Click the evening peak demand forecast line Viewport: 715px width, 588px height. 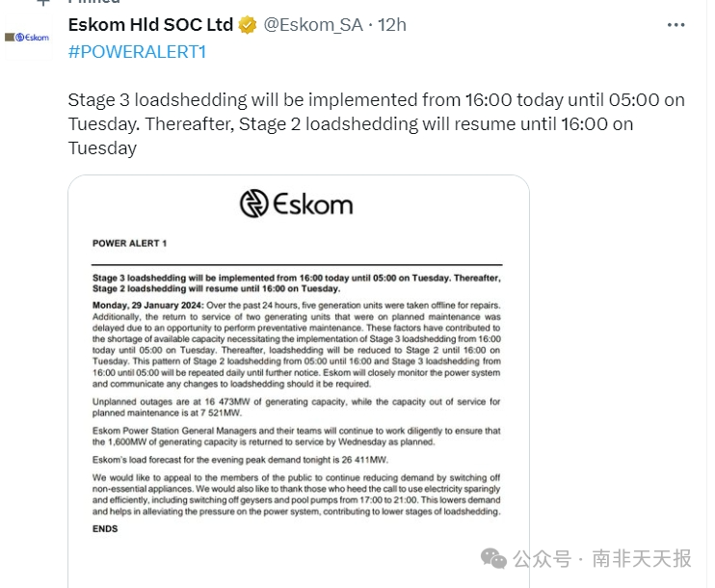pos(240,460)
